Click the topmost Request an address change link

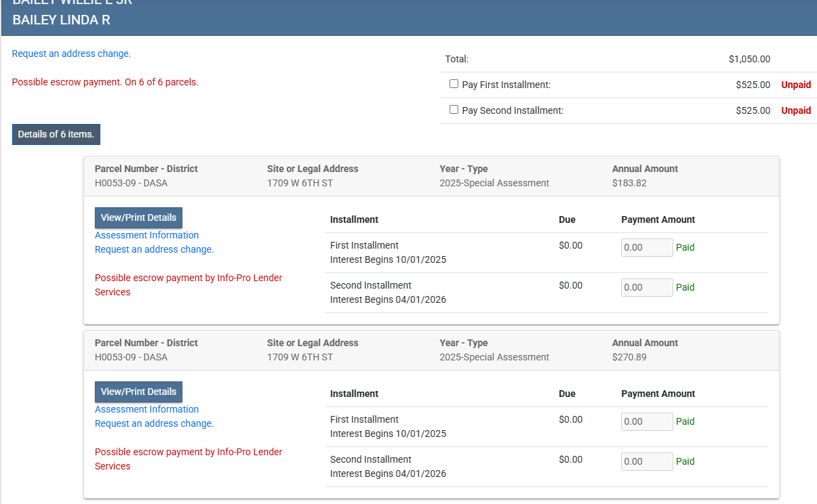point(71,54)
